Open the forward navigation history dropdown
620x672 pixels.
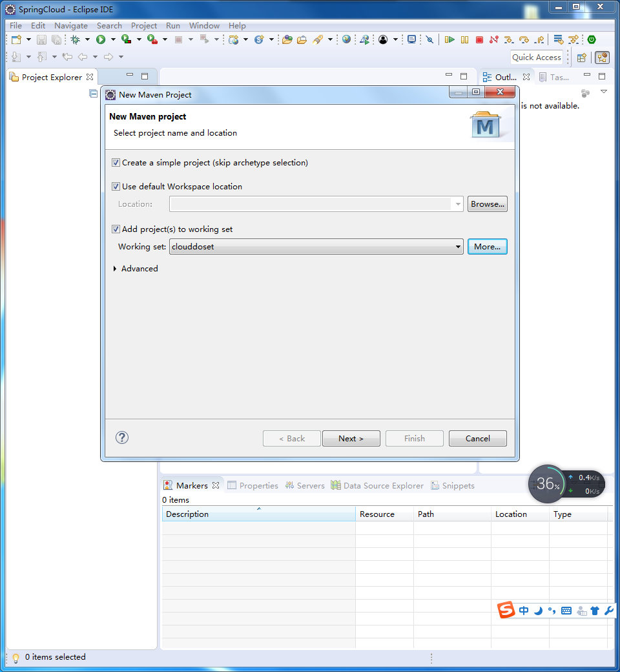[121, 57]
